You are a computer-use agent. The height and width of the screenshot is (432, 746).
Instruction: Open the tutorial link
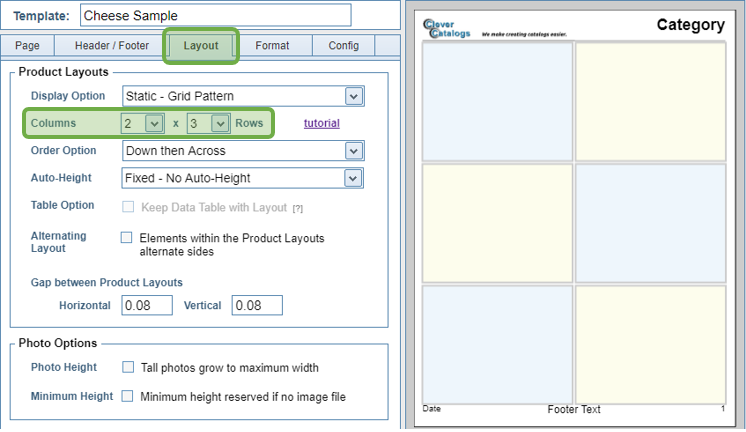pos(321,123)
